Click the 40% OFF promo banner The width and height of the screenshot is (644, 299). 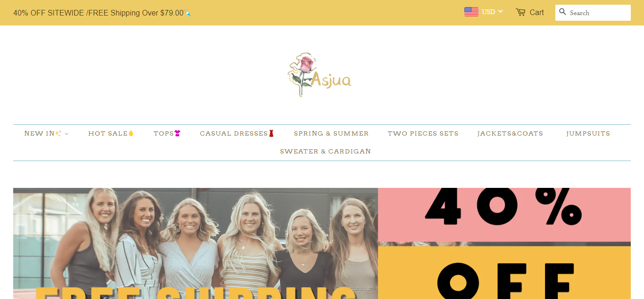tap(504, 243)
